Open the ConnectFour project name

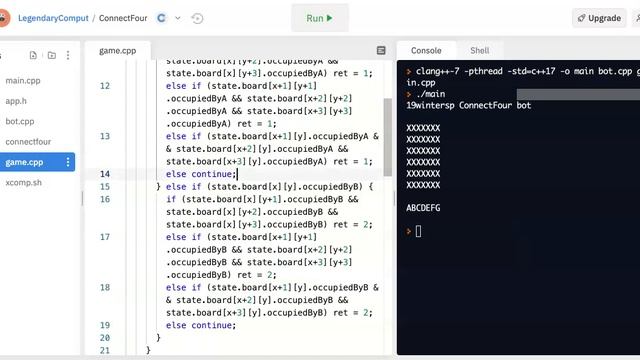(x=123, y=18)
